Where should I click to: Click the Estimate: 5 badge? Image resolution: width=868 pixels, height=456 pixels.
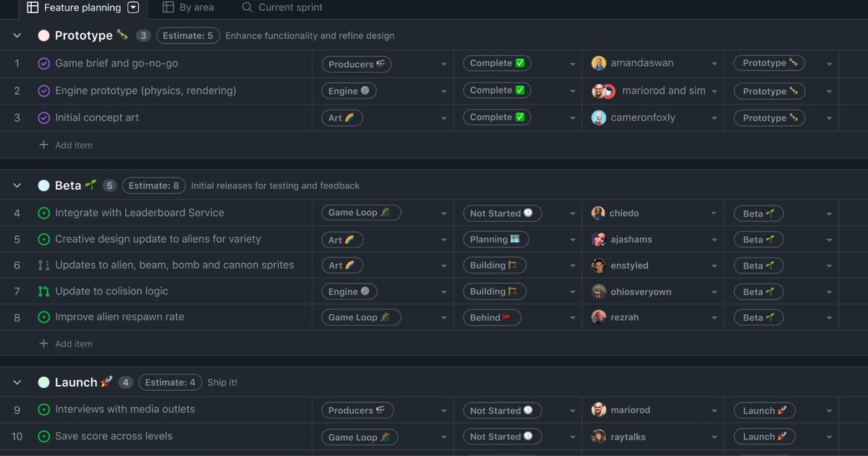[x=188, y=35]
